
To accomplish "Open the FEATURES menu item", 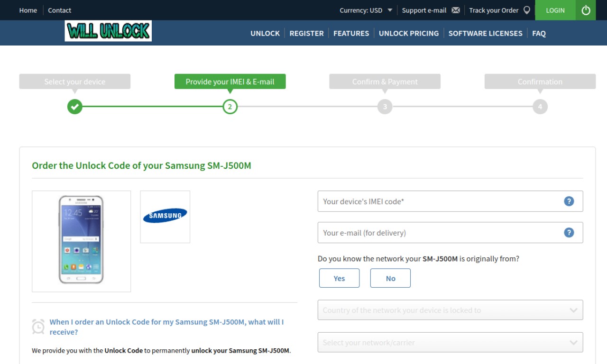I will coord(351,33).
